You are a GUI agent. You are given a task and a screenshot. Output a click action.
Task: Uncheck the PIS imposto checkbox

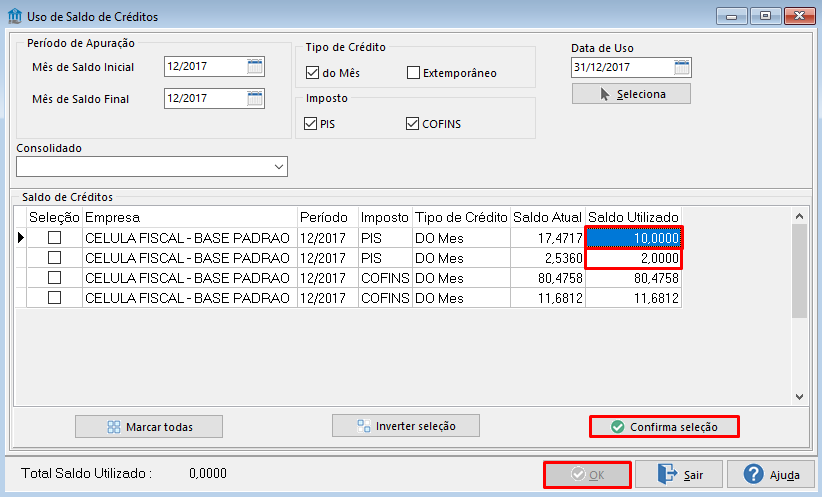point(310,124)
